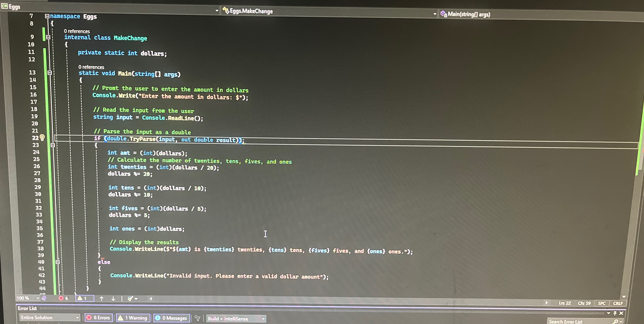
Task: Click the error list filter funnel icon
Action: [x=197, y=318]
